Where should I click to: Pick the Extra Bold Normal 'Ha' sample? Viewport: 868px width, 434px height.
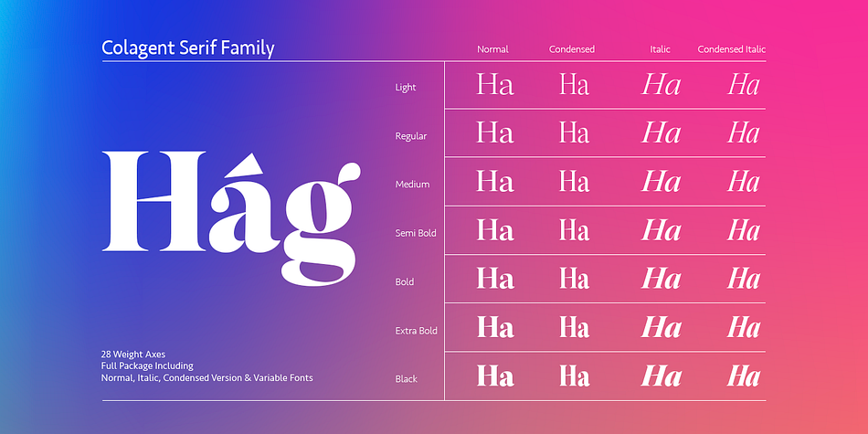coord(495,327)
